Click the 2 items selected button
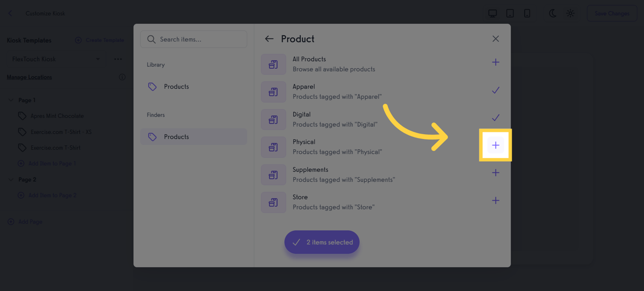Screen dimensions: 644x291 tap(322, 242)
